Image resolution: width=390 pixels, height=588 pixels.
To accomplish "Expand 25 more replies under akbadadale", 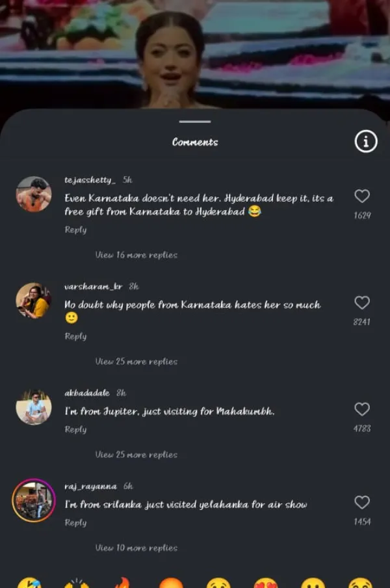I will point(136,455).
